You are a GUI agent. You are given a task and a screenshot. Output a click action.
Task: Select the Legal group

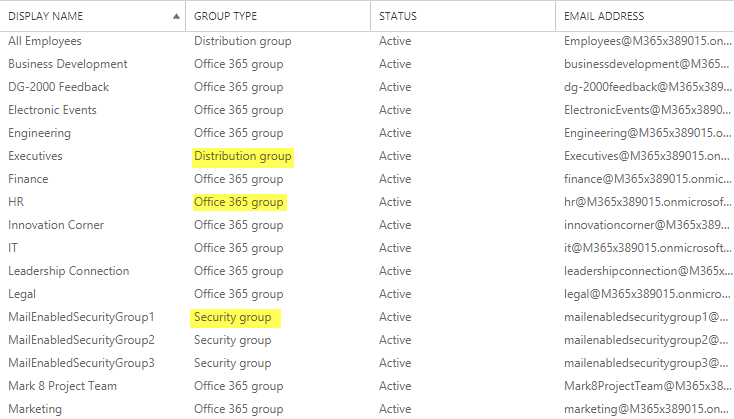point(367,294)
